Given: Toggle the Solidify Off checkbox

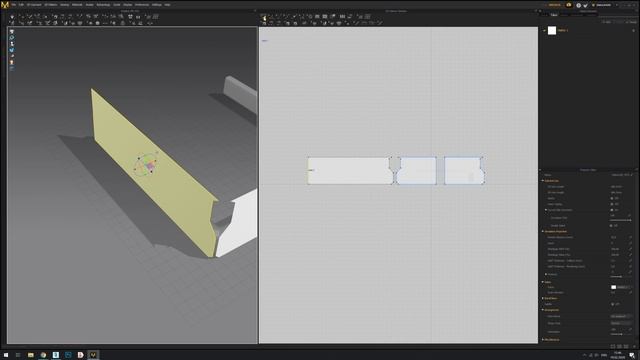Looking at the screenshot, I should [x=612, y=304].
